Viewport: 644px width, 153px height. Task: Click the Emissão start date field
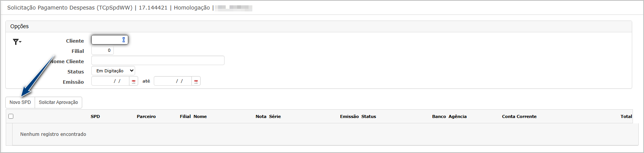coord(110,81)
